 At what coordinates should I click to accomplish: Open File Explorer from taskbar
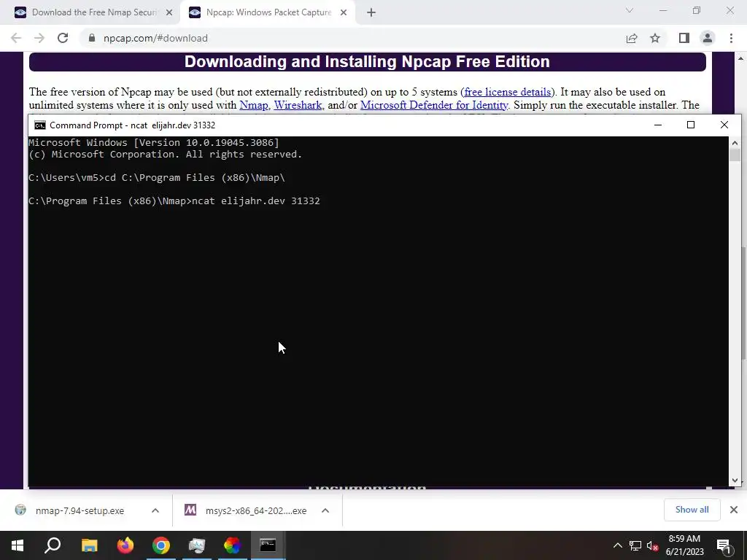pyautogui.click(x=89, y=545)
